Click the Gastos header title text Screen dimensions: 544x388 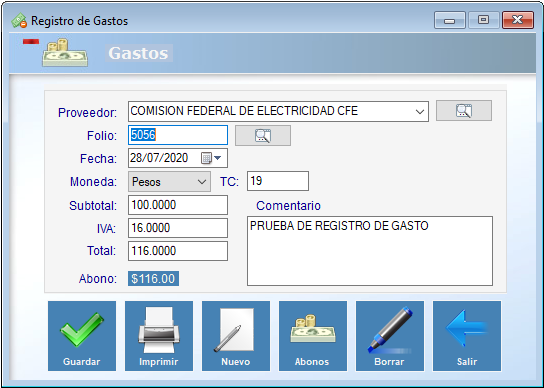point(138,53)
